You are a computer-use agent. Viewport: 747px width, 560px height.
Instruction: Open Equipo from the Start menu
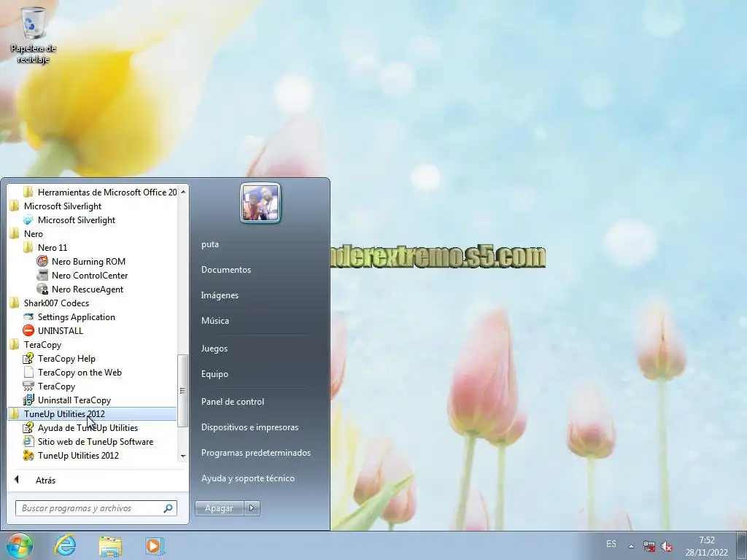point(214,374)
